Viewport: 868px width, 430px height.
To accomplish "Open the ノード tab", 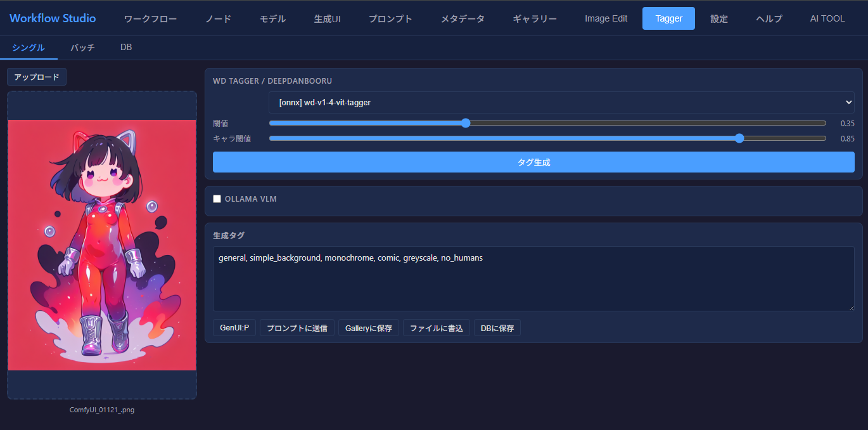I will [x=218, y=18].
